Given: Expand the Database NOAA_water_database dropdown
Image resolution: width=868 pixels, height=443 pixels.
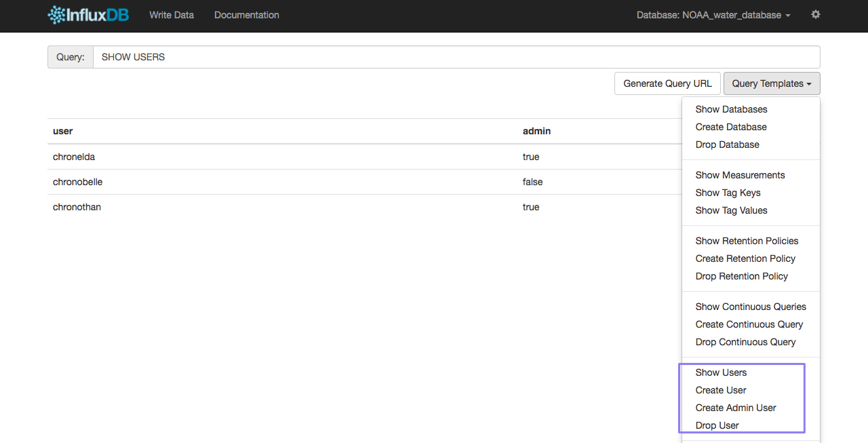Looking at the screenshot, I should (713, 15).
